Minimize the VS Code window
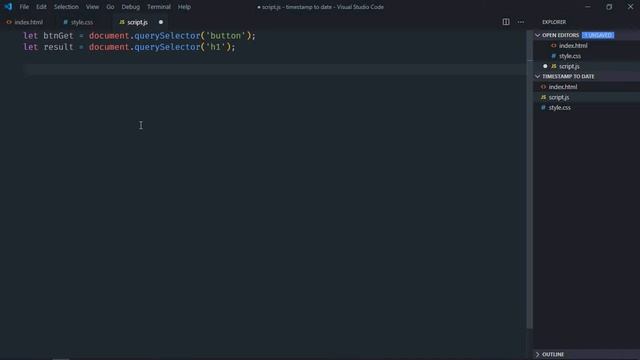This screenshot has width=640, height=360. (588, 7)
